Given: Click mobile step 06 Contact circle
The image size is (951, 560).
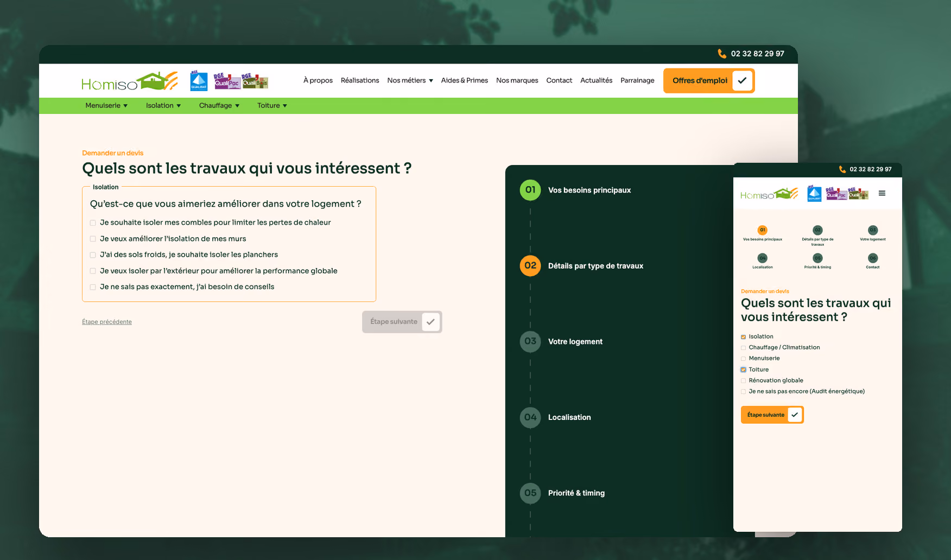Looking at the screenshot, I should (873, 258).
